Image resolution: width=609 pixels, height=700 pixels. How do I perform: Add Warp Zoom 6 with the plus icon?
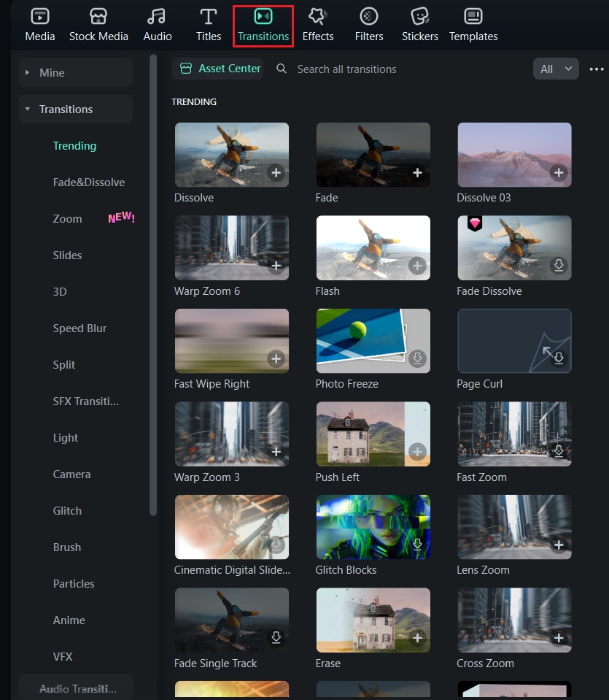[x=276, y=266]
